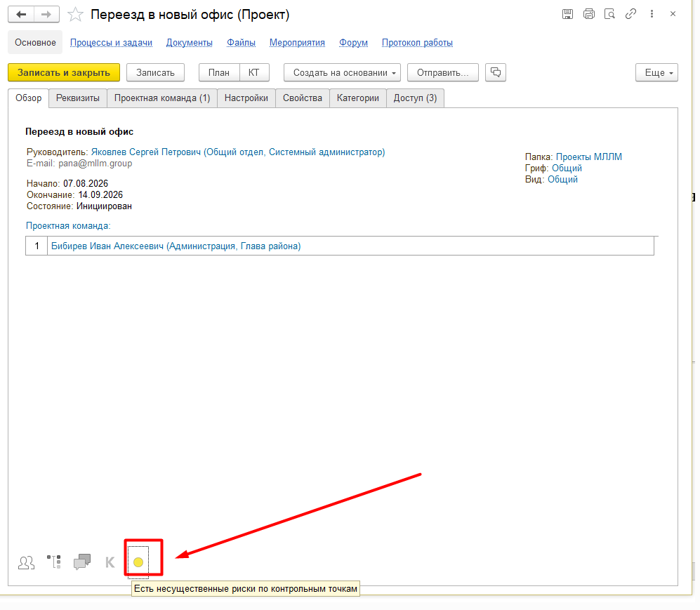
Task: Switch to the Категории tab
Action: [x=358, y=98]
